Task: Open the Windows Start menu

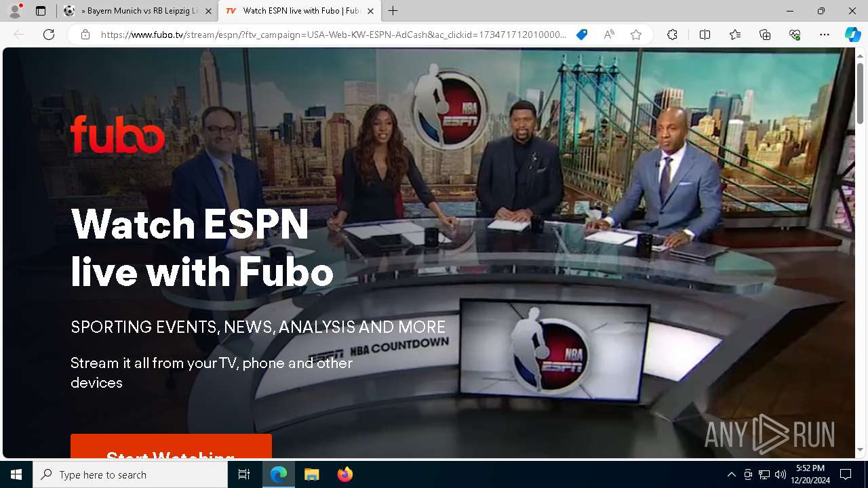Action: 16,474
